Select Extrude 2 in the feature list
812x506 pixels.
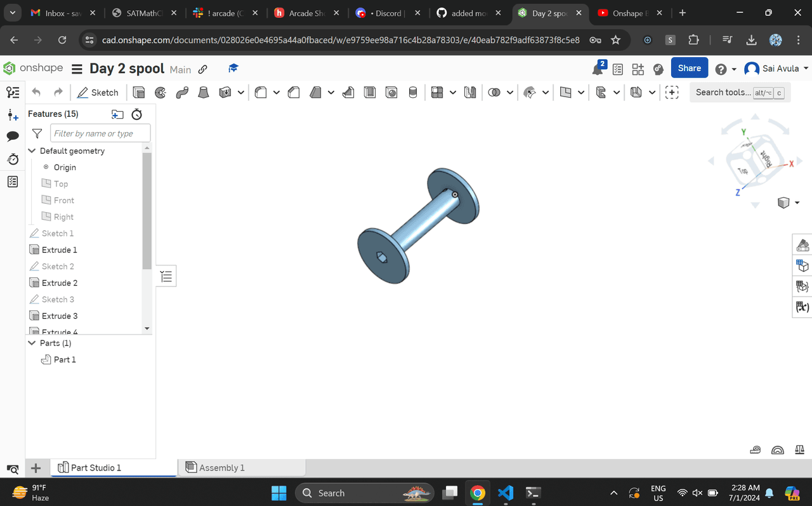coord(60,283)
